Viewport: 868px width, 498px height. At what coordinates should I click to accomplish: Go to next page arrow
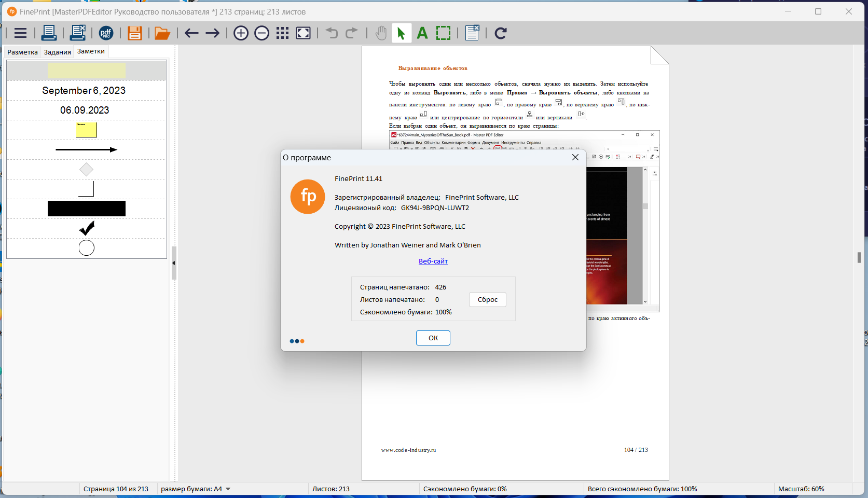coord(212,33)
